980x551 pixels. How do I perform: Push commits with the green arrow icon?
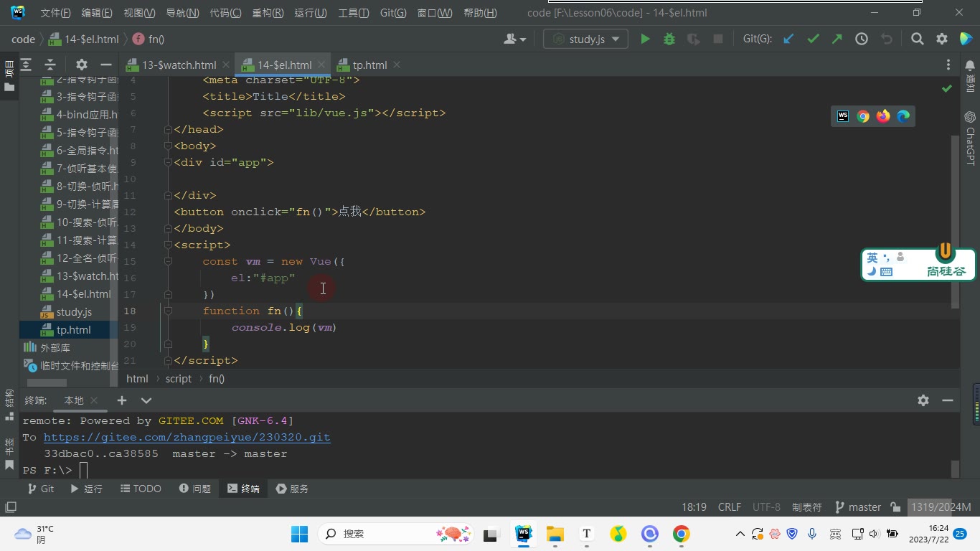837,39
